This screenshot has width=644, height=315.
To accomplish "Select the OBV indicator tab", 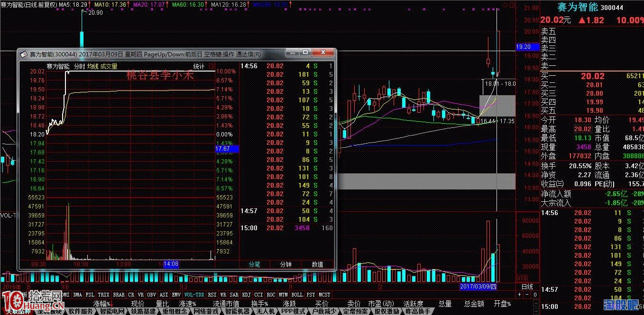I will pyautogui.click(x=152, y=295).
